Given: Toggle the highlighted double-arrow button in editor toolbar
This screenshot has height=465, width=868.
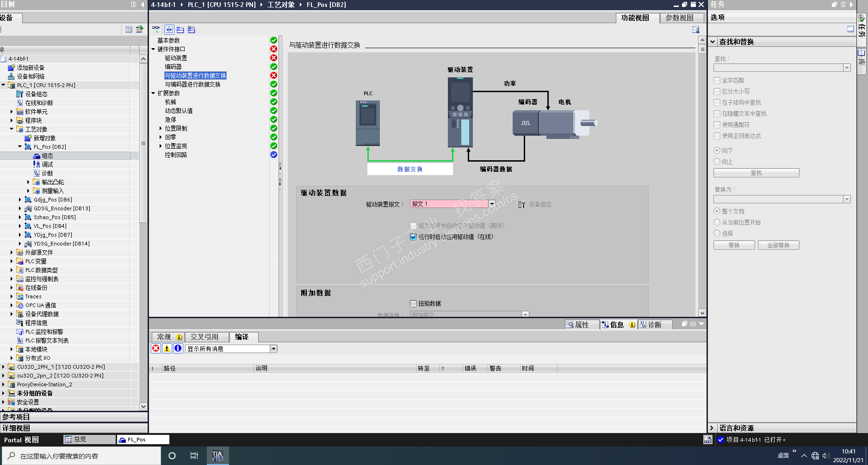Looking at the screenshot, I should pyautogui.click(x=169, y=30).
